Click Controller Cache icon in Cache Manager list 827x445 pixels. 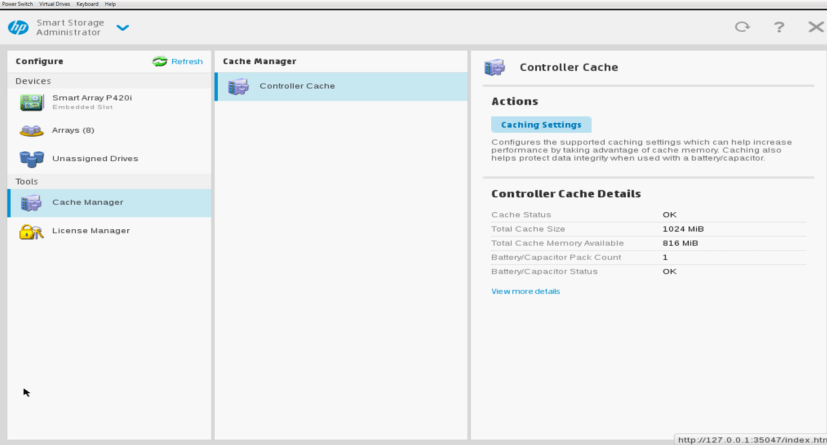pyautogui.click(x=238, y=86)
